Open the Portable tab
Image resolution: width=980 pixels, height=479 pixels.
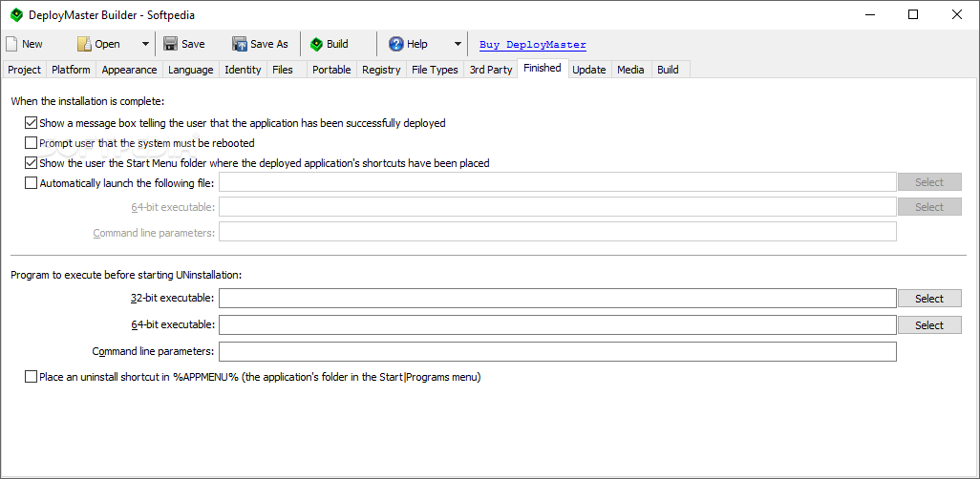pos(331,70)
